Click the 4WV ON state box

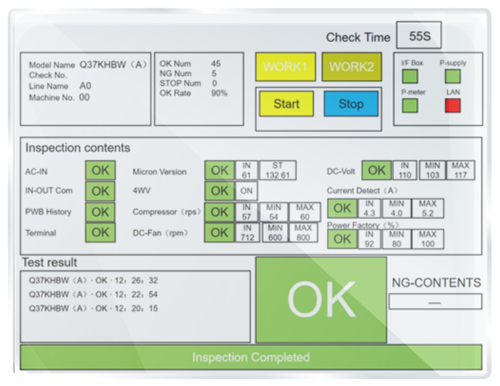pyautogui.click(x=246, y=191)
